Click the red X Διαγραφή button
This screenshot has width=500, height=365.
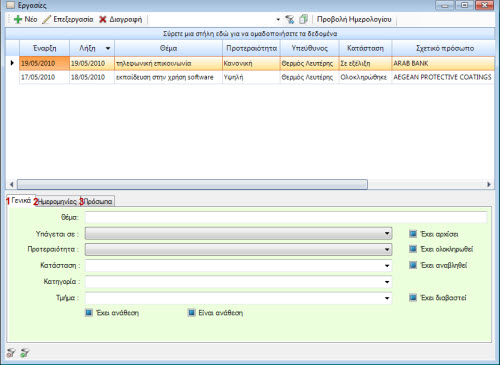(120, 19)
